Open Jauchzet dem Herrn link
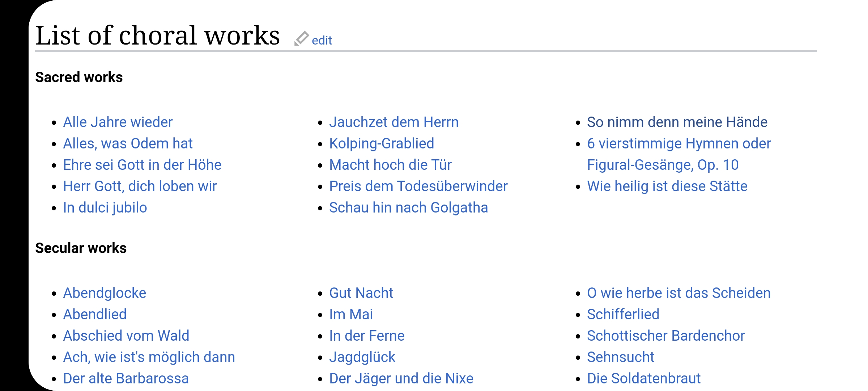The height and width of the screenshot is (391, 868). (394, 122)
